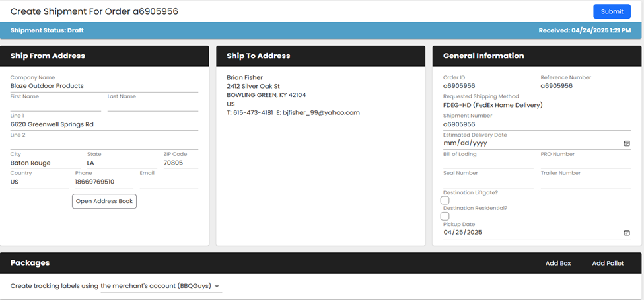Focus the First Name input field
This screenshot has height=300, width=644.
55,106
